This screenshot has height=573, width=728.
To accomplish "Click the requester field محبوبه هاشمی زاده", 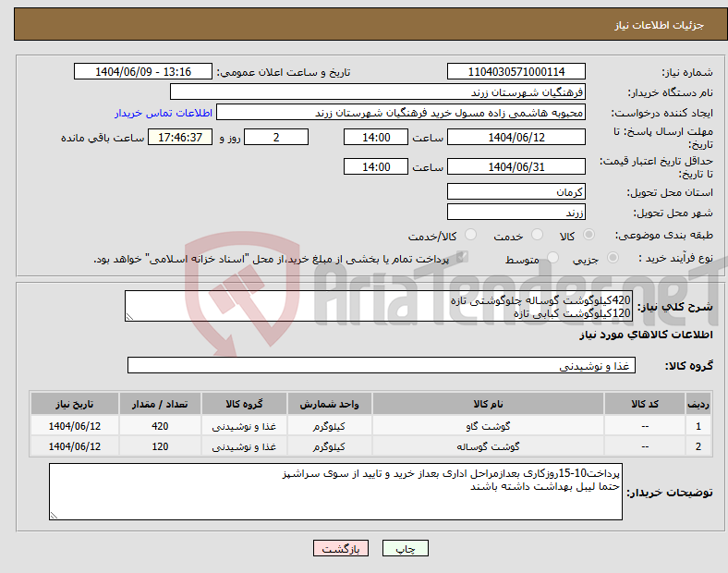I will (x=401, y=113).
